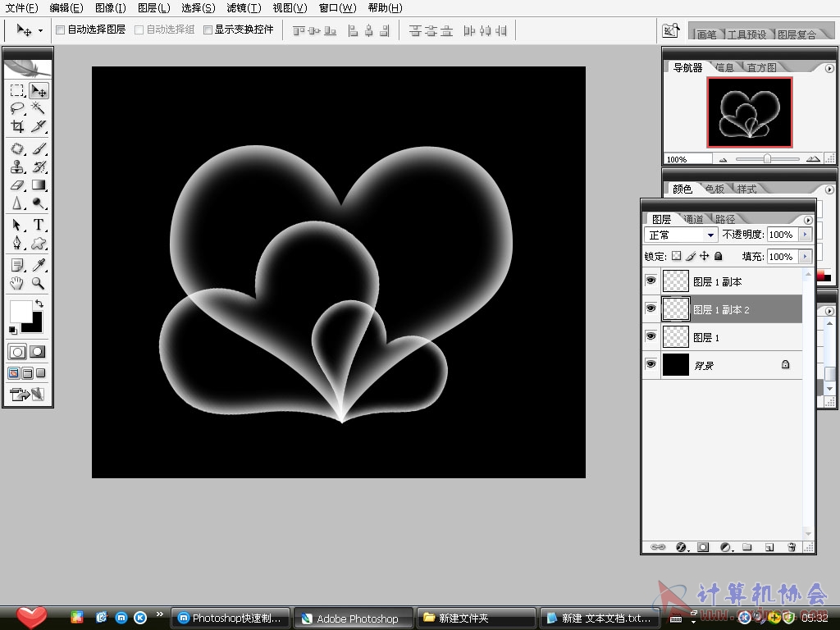Toggle lock all in Layers panel
The height and width of the screenshot is (630, 840).
coord(719,256)
